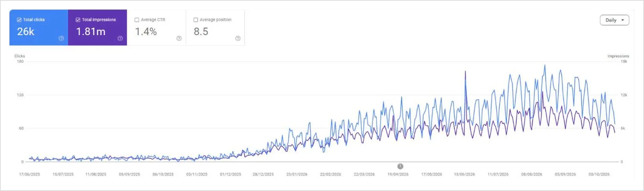Click the 25/01/2026 date axis label
The width and height of the screenshot is (644, 191).
coord(297,175)
